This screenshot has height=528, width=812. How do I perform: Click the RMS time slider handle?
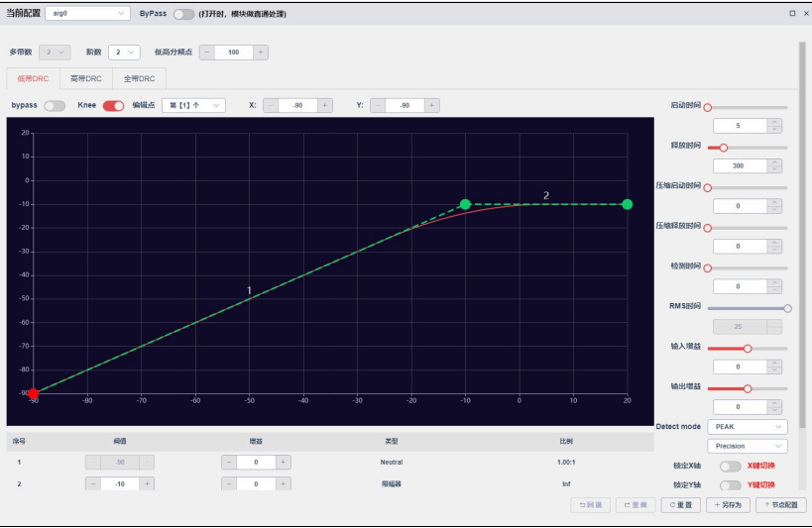[x=787, y=308]
